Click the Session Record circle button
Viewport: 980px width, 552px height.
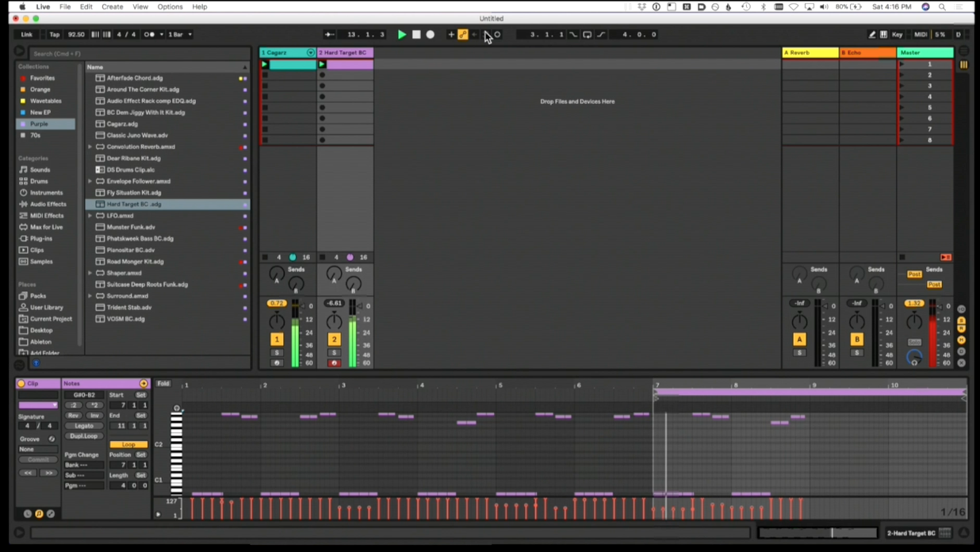coord(498,35)
